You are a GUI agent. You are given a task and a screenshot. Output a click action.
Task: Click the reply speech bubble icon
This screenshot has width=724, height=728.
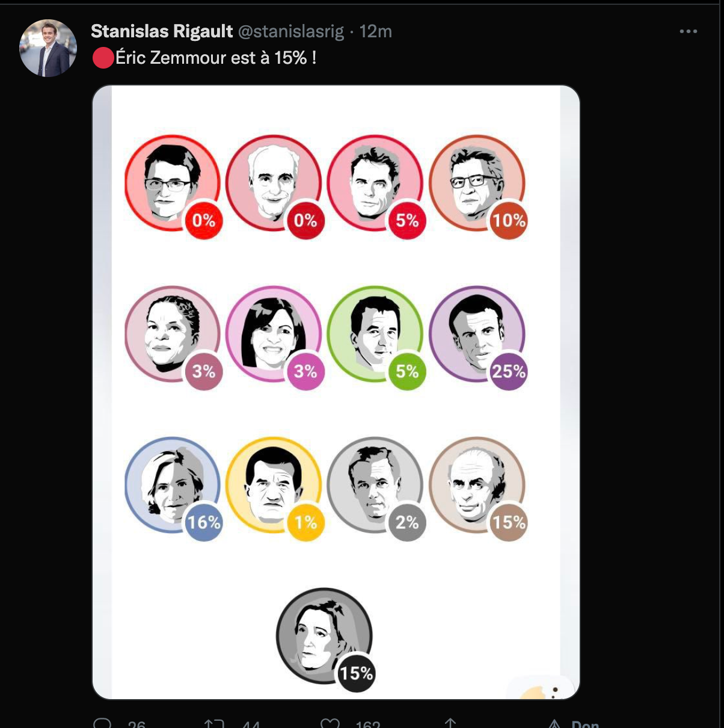pos(103,723)
